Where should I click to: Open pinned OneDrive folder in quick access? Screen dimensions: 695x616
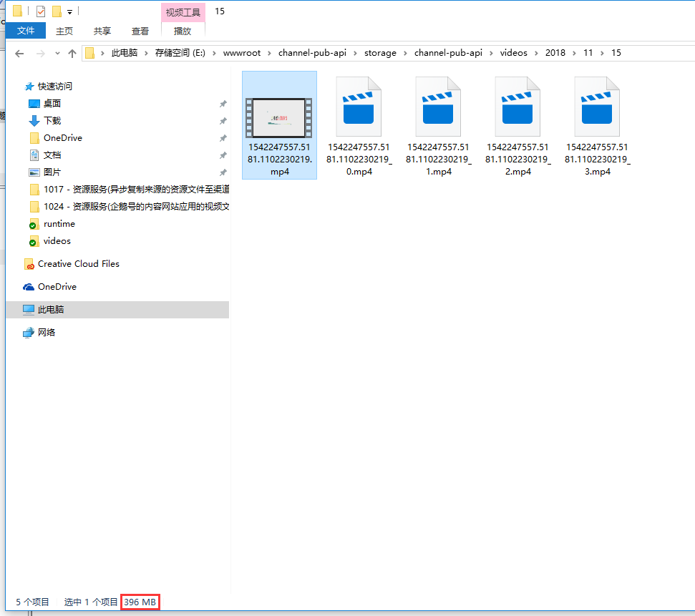(x=62, y=138)
